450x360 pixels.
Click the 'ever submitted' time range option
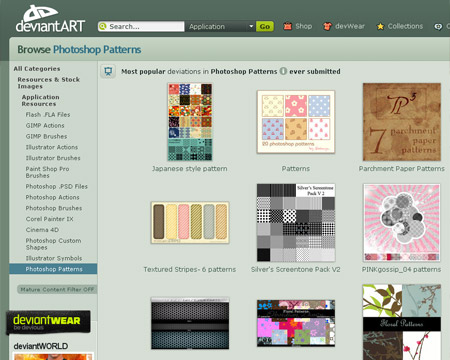[x=315, y=71]
